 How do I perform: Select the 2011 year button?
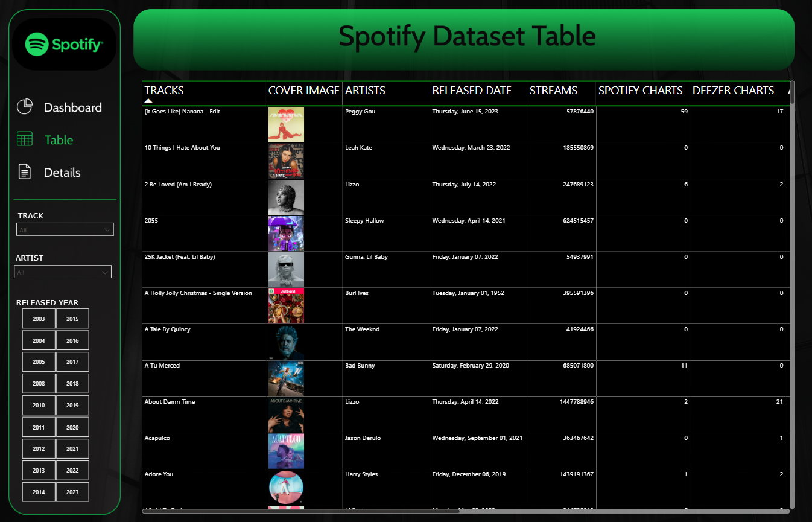pos(39,427)
